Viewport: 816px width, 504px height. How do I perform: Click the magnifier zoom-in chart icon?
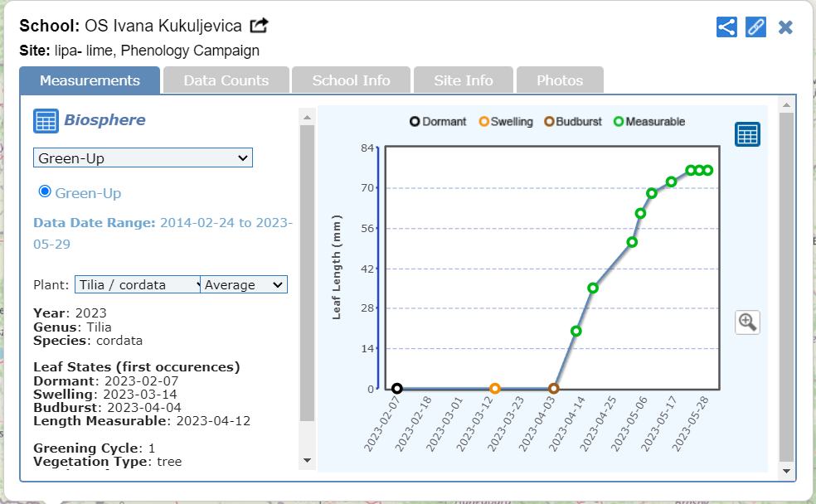pyautogui.click(x=747, y=322)
